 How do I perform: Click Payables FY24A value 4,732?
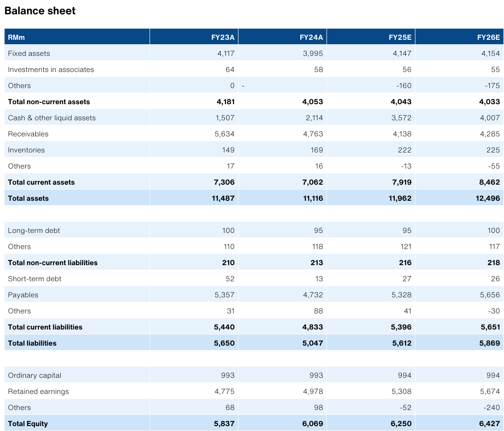(313, 295)
